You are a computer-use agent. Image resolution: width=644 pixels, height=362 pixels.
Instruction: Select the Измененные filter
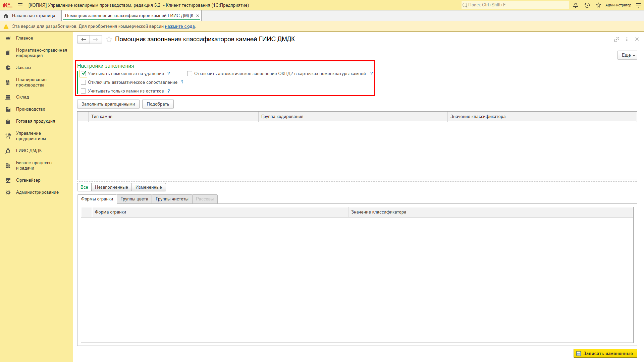tap(149, 187)
